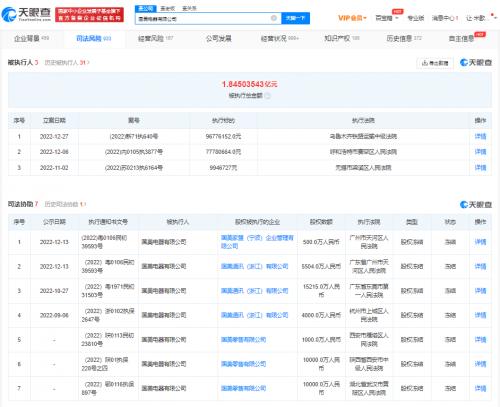The width and height of the screenshot is (500, 407).
Task: Open the 百宝箱 dropdown menu
Action: tap(387, 18)
